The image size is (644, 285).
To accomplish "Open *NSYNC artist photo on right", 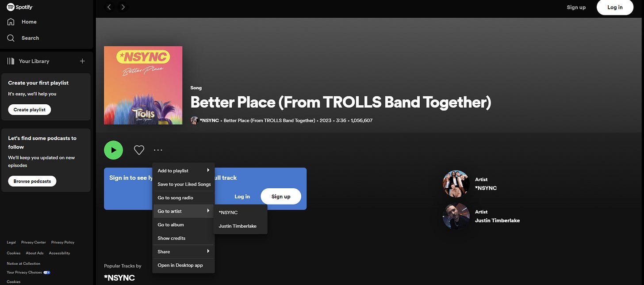I will point(456,183).
